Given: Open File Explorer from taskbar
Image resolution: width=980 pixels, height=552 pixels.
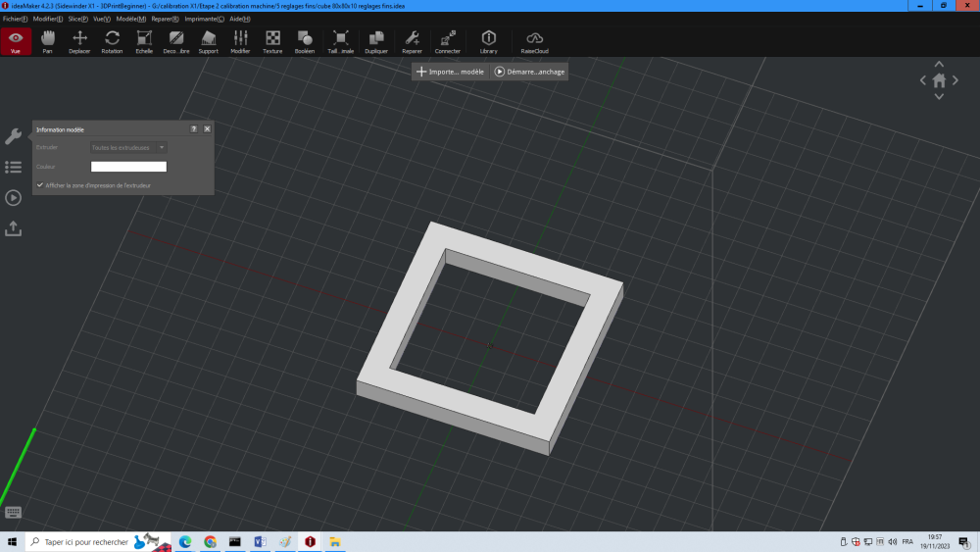Looking at the screenshot, I should [x=335, y=542].
